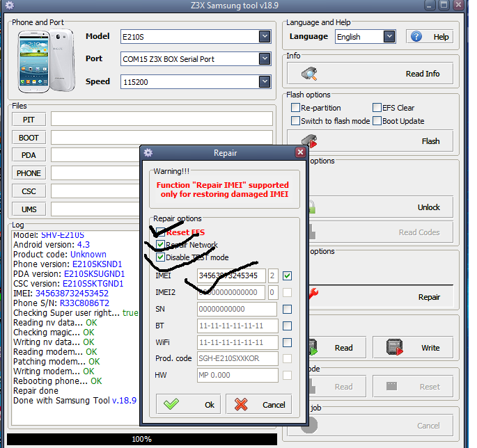Click the PIT file button
The height and width of the screenshot is (448, 477).
pos(29,120)
